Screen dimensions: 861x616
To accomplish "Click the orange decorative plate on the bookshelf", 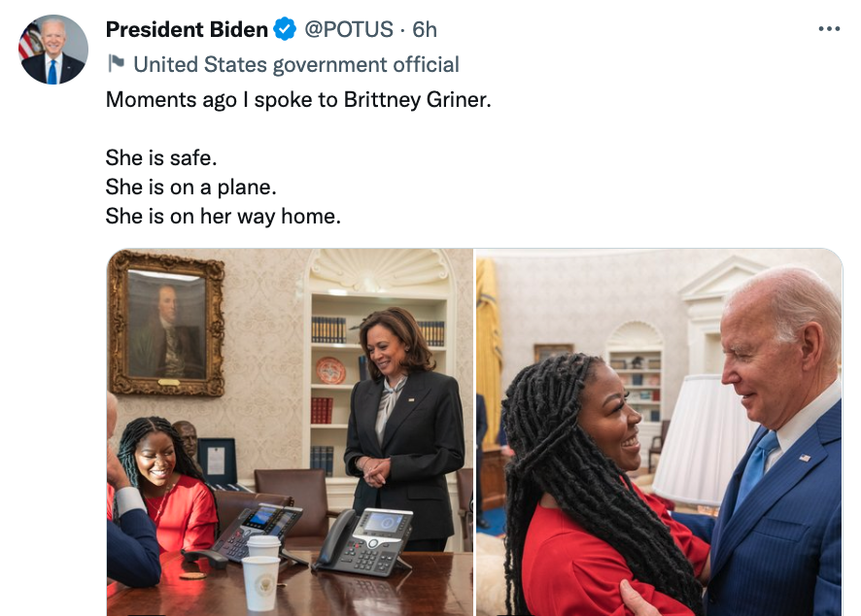I will (x=330, y=370).
